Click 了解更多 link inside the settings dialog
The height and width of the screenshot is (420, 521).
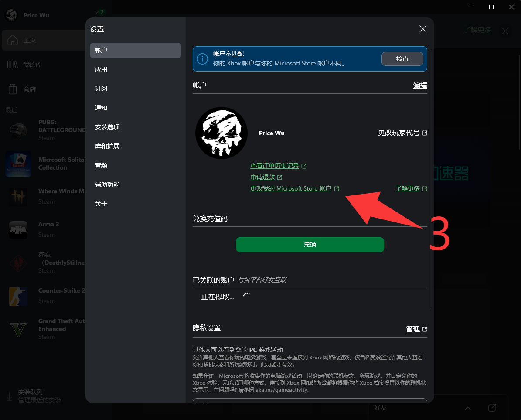[411, 188]
